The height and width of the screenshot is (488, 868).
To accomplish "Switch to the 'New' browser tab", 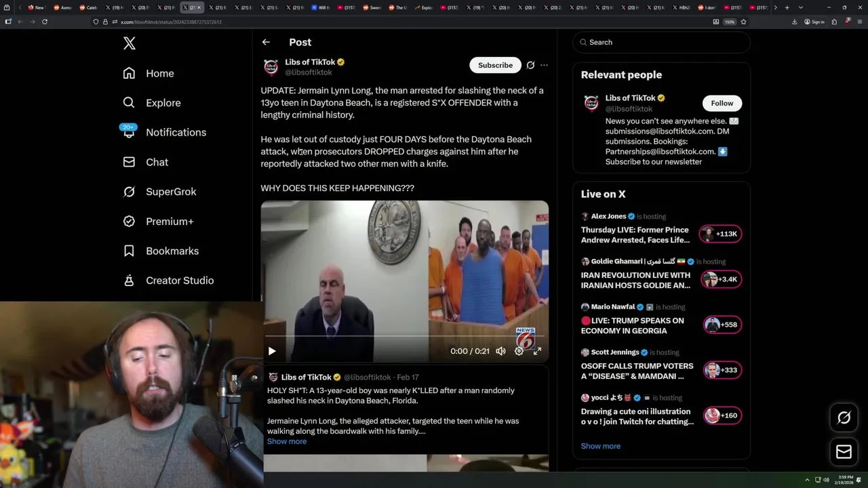I will pos(35,7).
